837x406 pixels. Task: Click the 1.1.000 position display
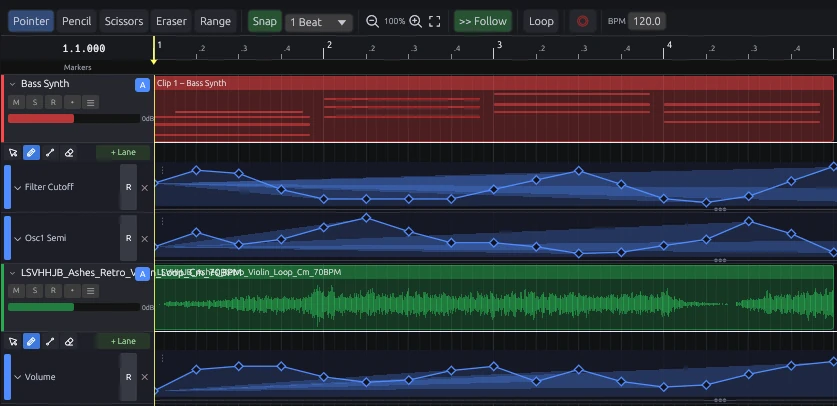click(x=84, y=49)
